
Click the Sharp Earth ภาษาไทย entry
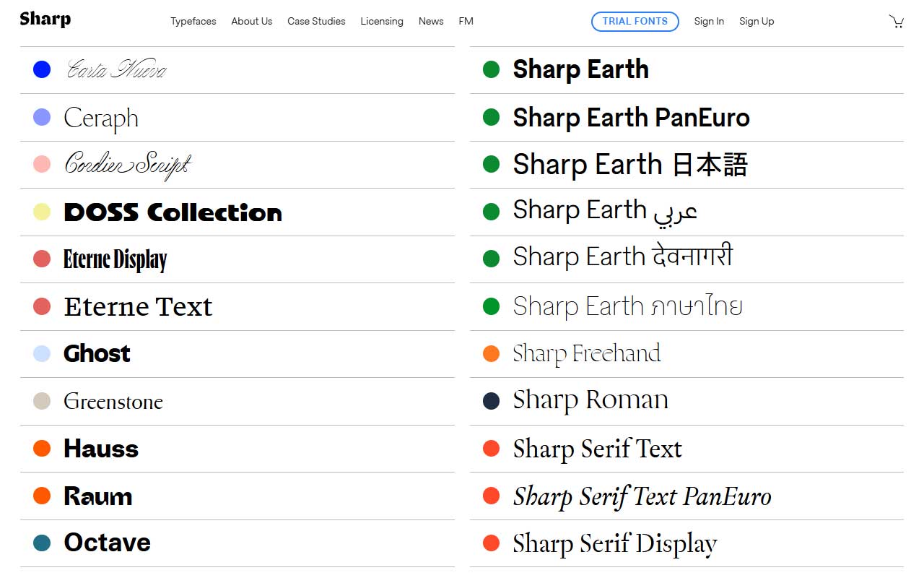pyautogui.click(x=627, y=306)
